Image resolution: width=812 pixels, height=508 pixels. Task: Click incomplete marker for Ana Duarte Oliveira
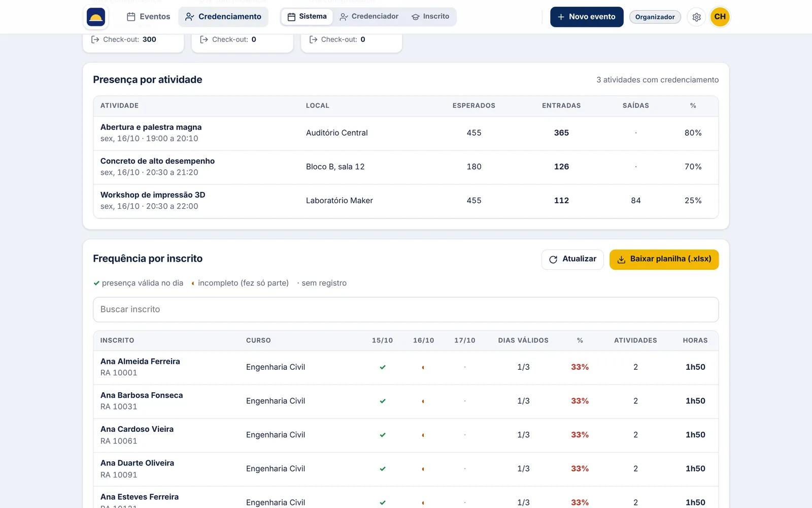[423, 469]
